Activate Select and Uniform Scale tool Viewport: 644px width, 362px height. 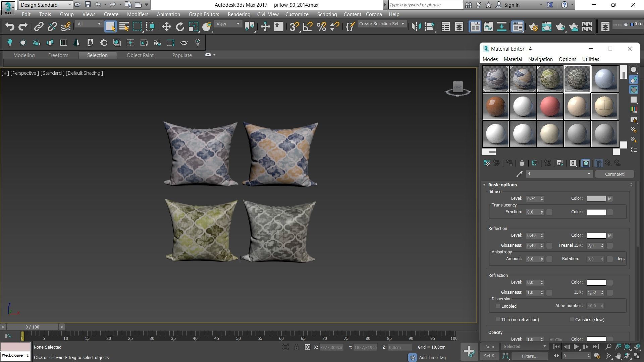pyautogui.click(x=193, y=27)
